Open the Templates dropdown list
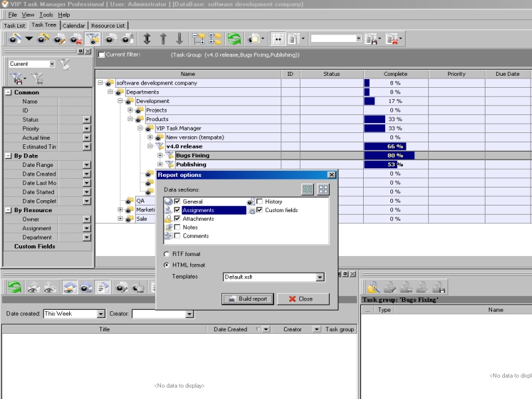 (x=320, y=277)
